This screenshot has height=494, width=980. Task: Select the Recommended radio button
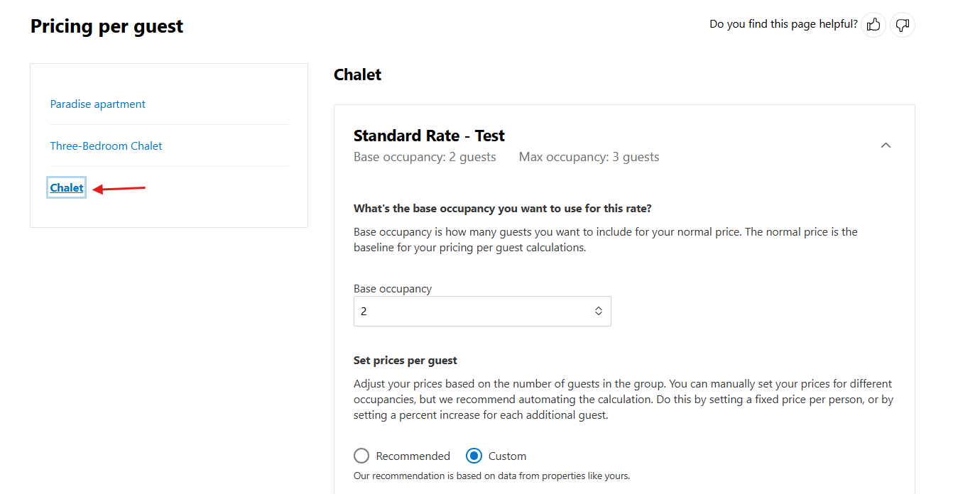(361, 456)
